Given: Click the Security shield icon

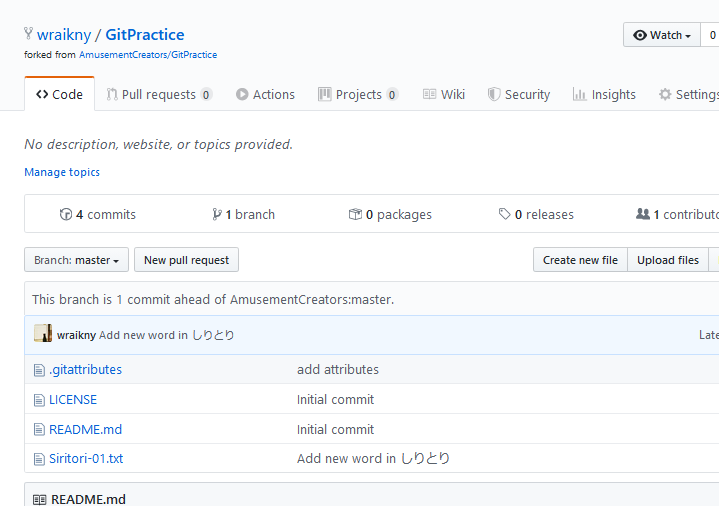Looking at the screenshot, I should 493,94.
